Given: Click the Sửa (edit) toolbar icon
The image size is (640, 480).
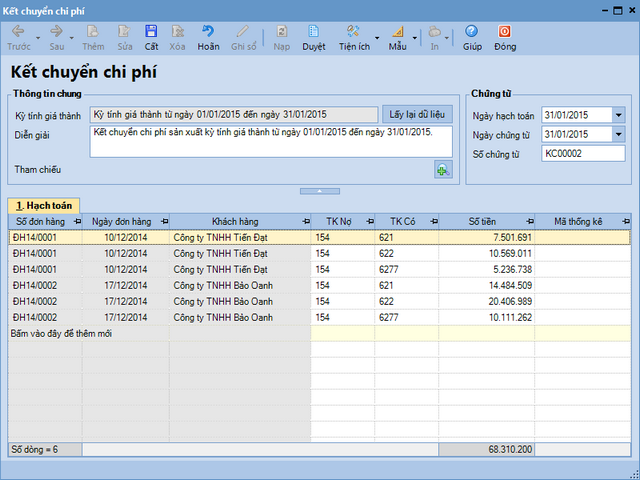Looking at the screenshot, I should tap(124, 31).
